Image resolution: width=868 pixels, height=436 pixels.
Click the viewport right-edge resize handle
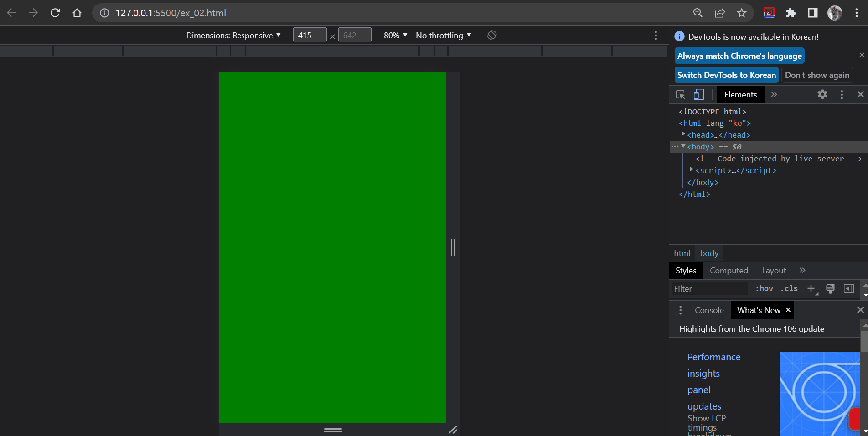tap(453, 247)
